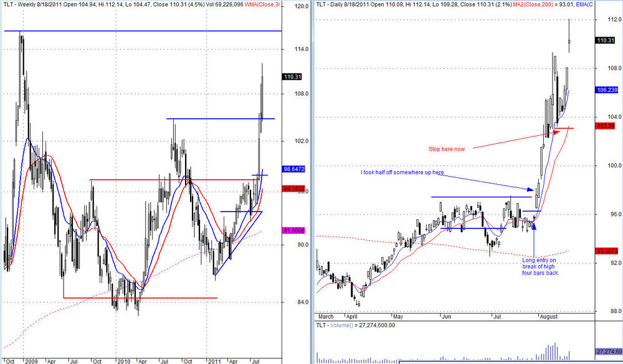Click 'I took half off somewhere up here' note
This screenshot has height=364, width=623.
tap(402, 173)
